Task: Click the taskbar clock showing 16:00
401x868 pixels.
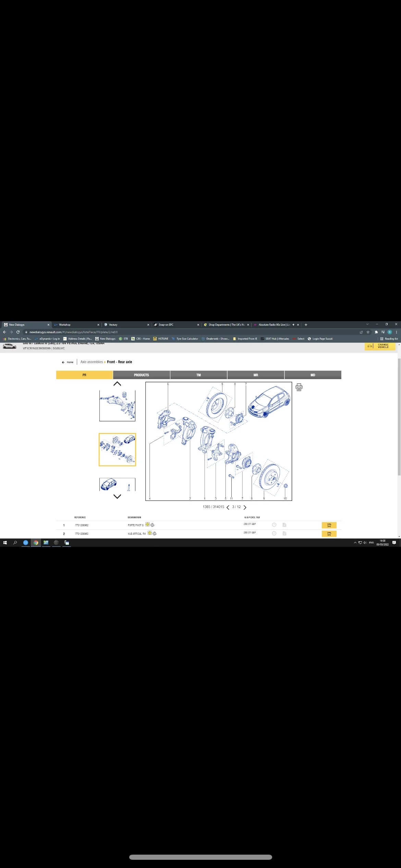Action: (382, 543)
